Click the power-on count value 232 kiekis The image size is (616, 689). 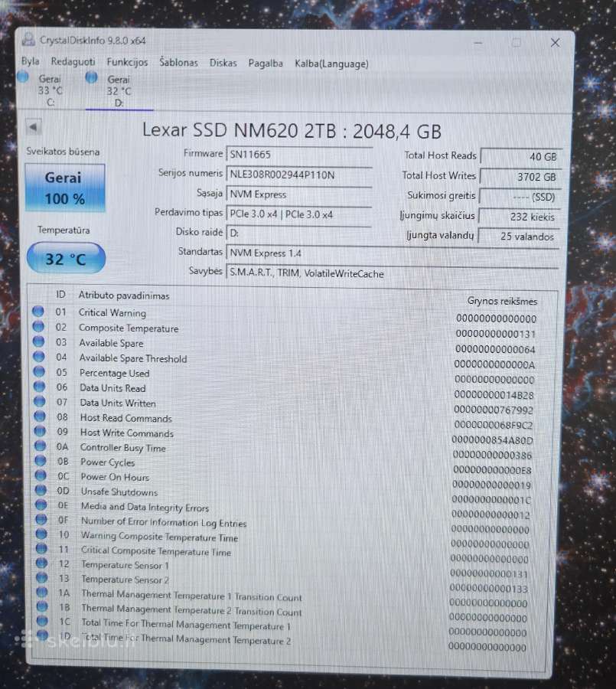[x=520, y=216]
